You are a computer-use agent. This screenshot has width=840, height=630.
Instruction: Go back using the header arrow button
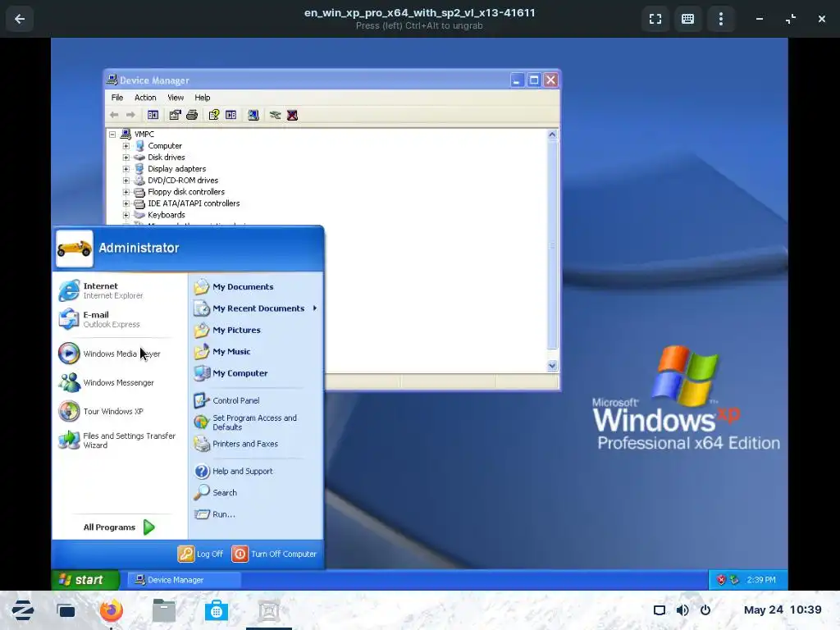coord(20,20)
